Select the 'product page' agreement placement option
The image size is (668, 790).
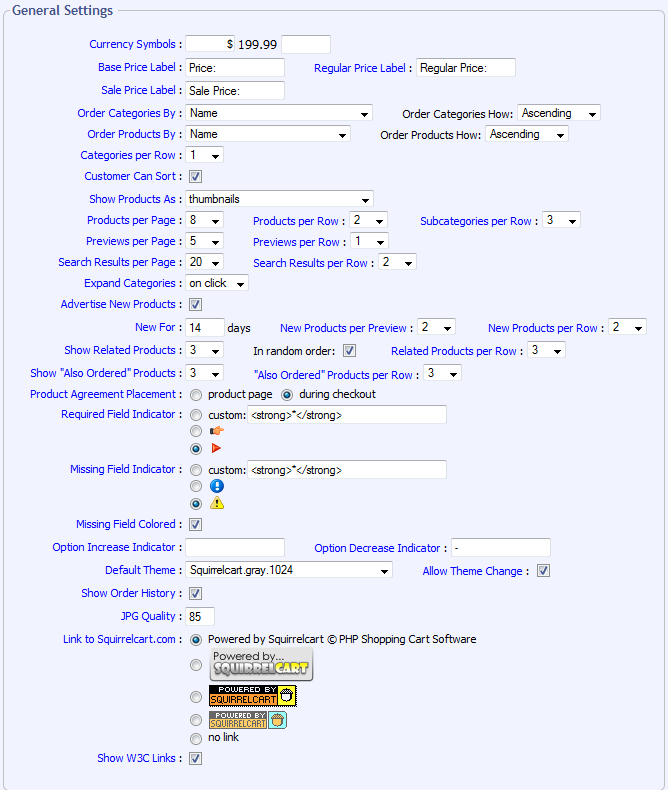(196, 395)
